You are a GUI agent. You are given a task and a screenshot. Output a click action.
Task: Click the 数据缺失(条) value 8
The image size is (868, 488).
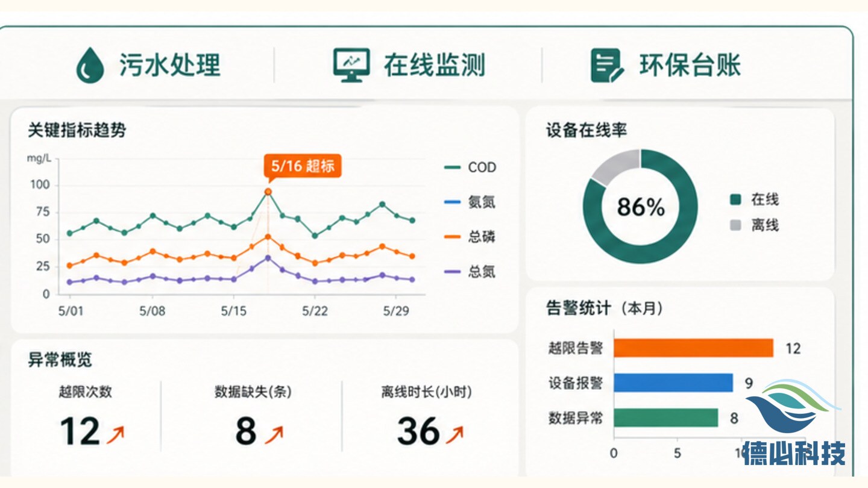pyautogui.click(x=246, y=431)
